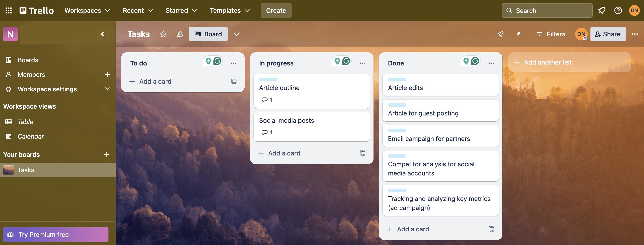Open the Tracking and analyzing key metrics card
Viewport: 644px width, 245px height.
(x=440, y=200)
